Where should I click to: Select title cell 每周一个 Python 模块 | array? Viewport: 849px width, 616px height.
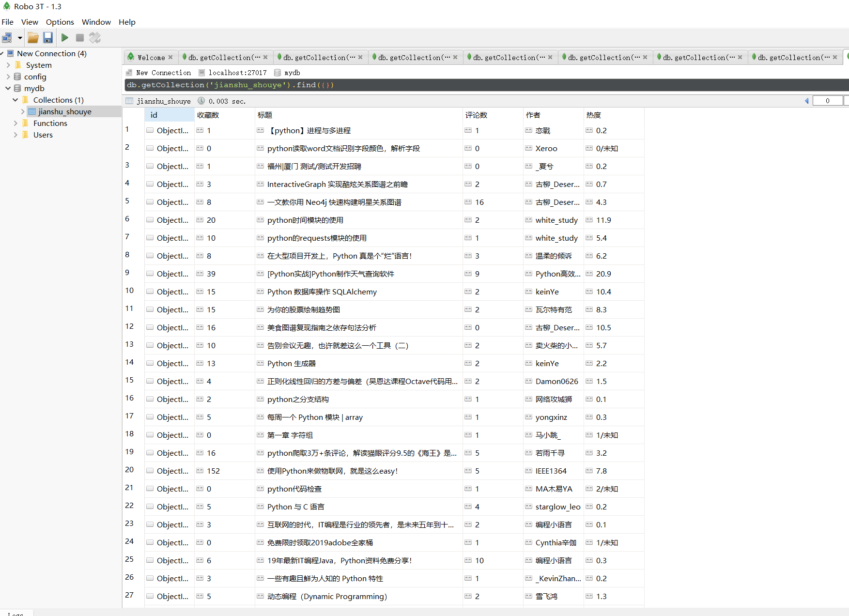tap(358, 417)
